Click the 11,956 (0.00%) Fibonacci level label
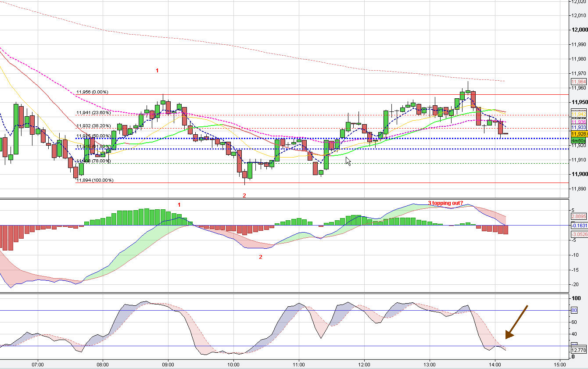 (92, 92)
